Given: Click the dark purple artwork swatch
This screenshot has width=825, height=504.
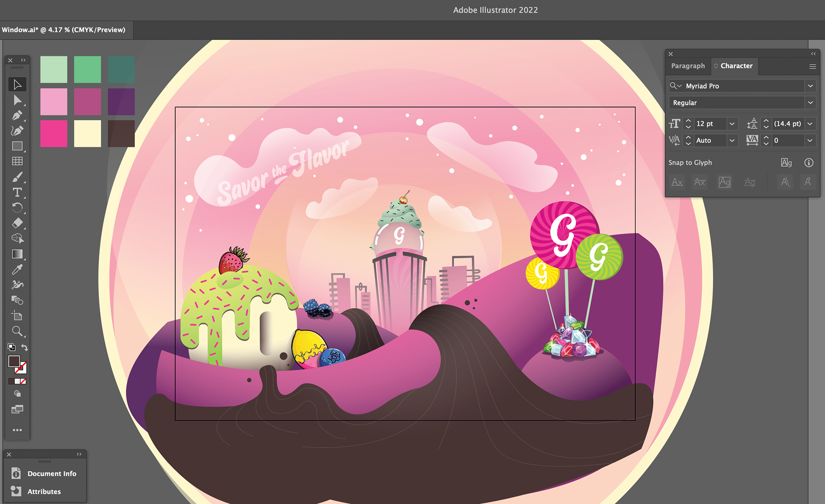Looking at the screenshot, I should click(x=121, y=101).
